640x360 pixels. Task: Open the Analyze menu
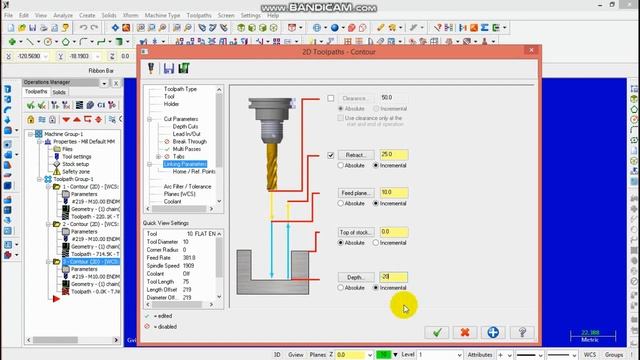click(x=63, y=15)
